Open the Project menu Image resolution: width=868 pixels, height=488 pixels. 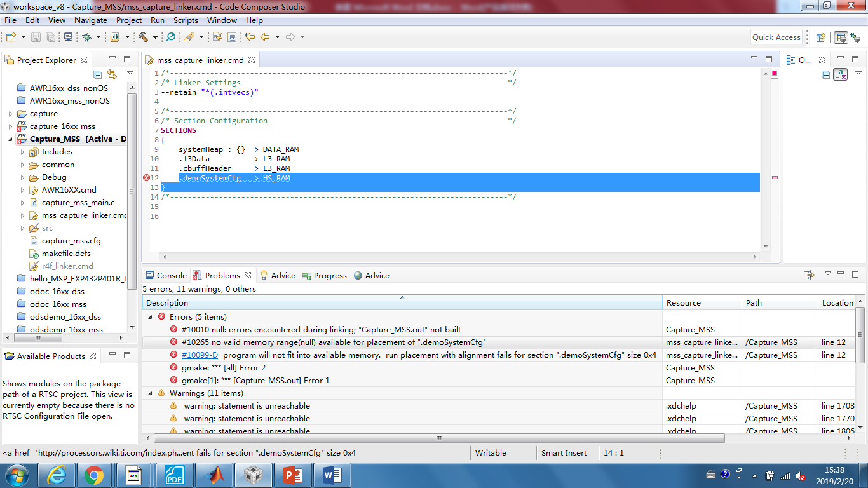[129, 20]
